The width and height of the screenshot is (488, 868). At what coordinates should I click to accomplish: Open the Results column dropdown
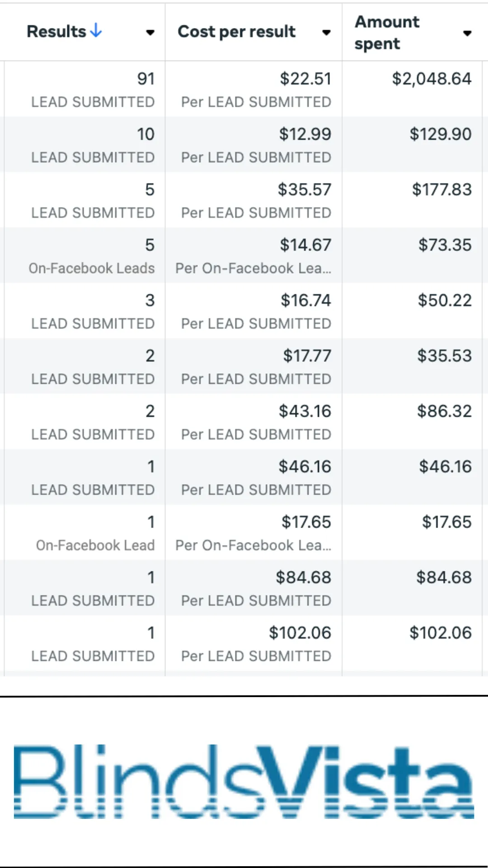click(x=150, y=32)
